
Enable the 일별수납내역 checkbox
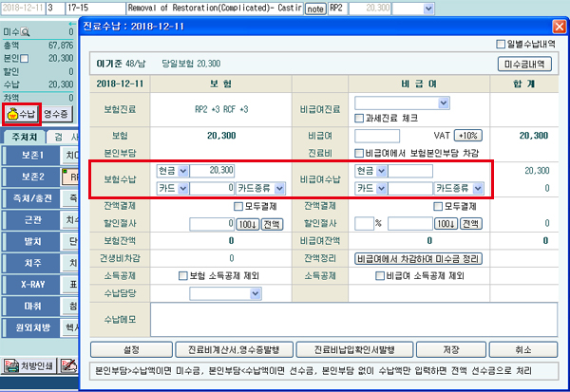501,44
